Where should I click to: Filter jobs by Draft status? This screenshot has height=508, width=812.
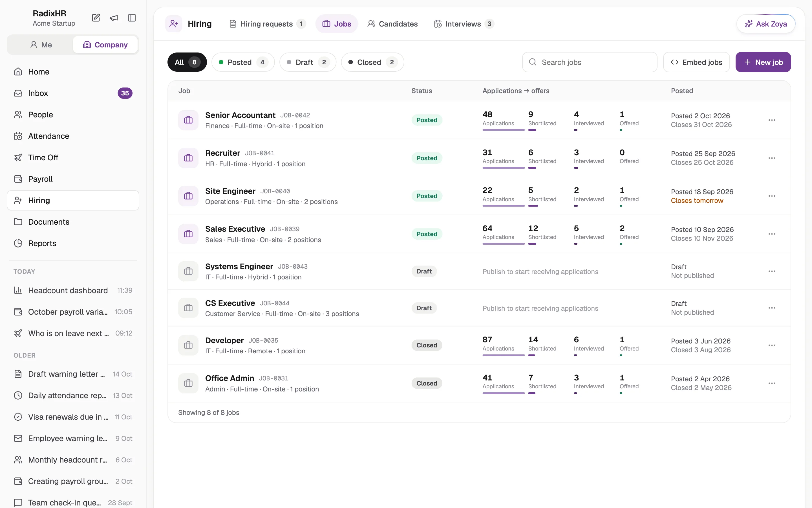point(308,62)
